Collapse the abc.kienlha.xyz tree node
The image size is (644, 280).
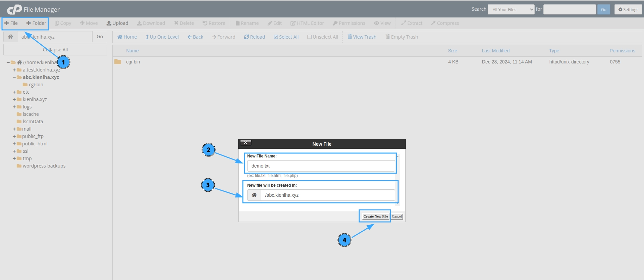[x=14, y=77]
